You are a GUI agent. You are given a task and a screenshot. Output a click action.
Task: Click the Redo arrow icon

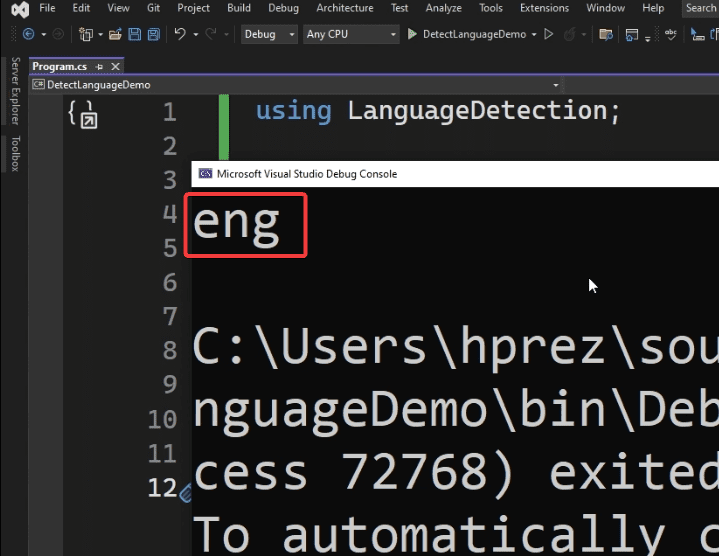pyautogui.click(x=211, y=34)
